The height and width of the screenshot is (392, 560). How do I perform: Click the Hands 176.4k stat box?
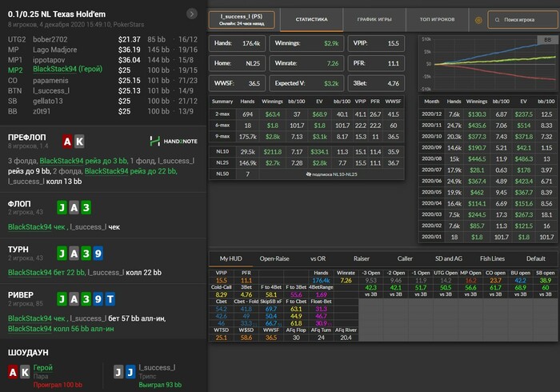pyautogui.click(x=237, y=43)
